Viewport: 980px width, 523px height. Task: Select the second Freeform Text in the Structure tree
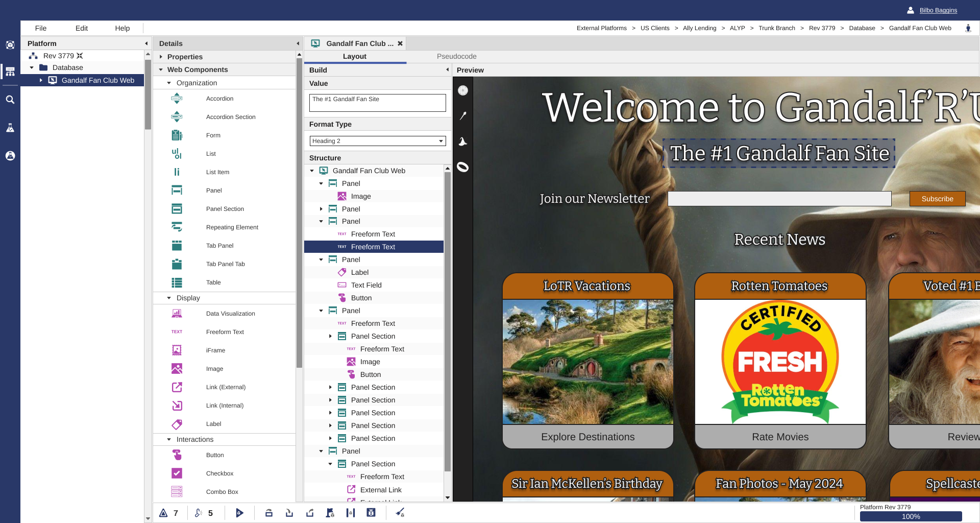(x=373, y=247)
